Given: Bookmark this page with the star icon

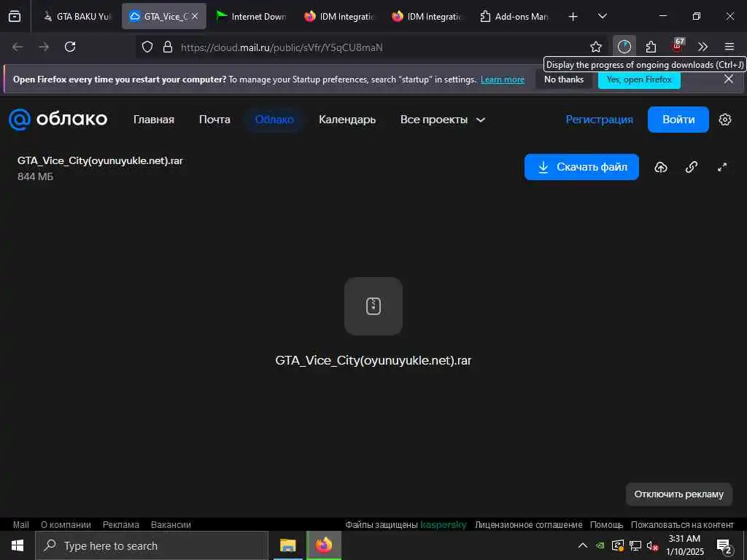Looking at the screenshot, I should pos(595,47).
